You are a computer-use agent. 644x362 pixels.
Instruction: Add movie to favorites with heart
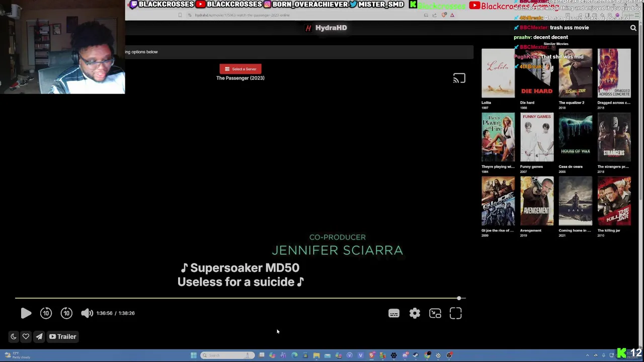click(26, 337)
